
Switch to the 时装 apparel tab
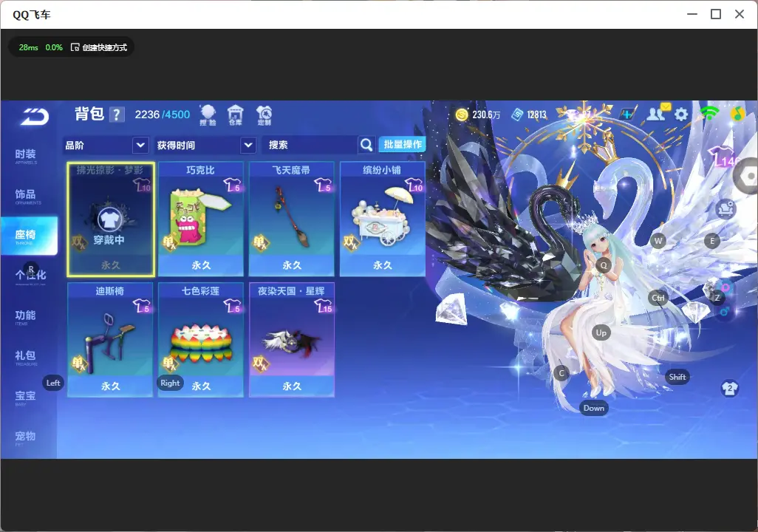26,156
